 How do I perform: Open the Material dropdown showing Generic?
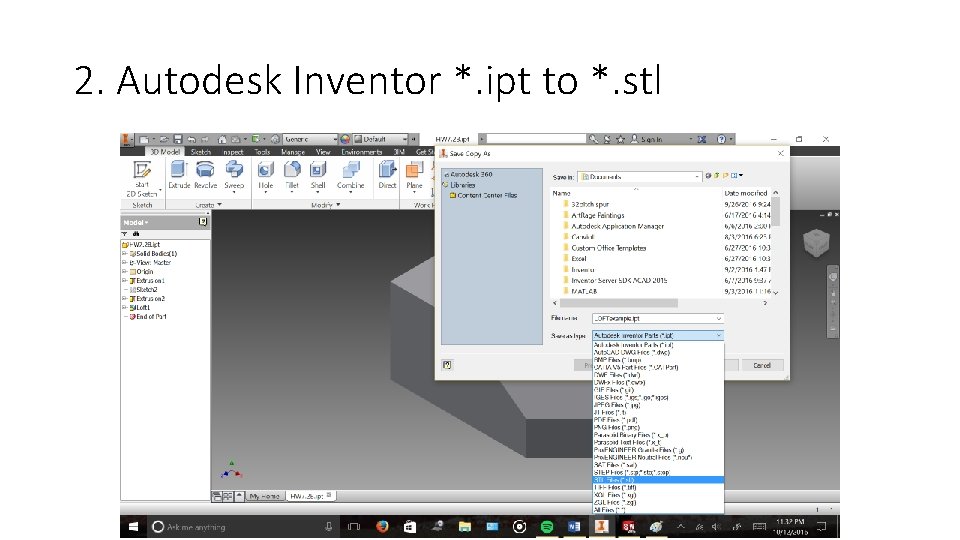pos(310,140)
